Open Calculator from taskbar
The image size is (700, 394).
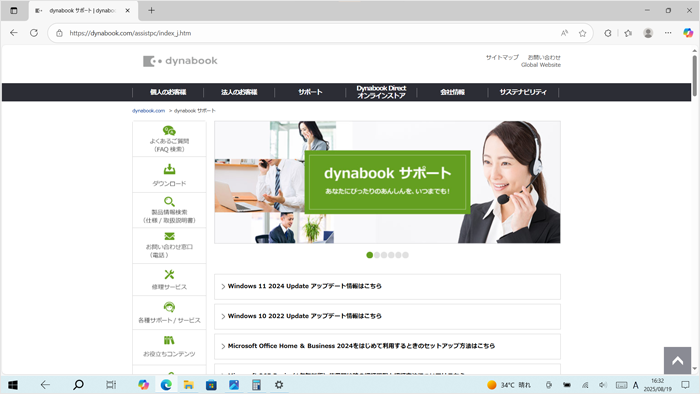click(x=256, y=385)
